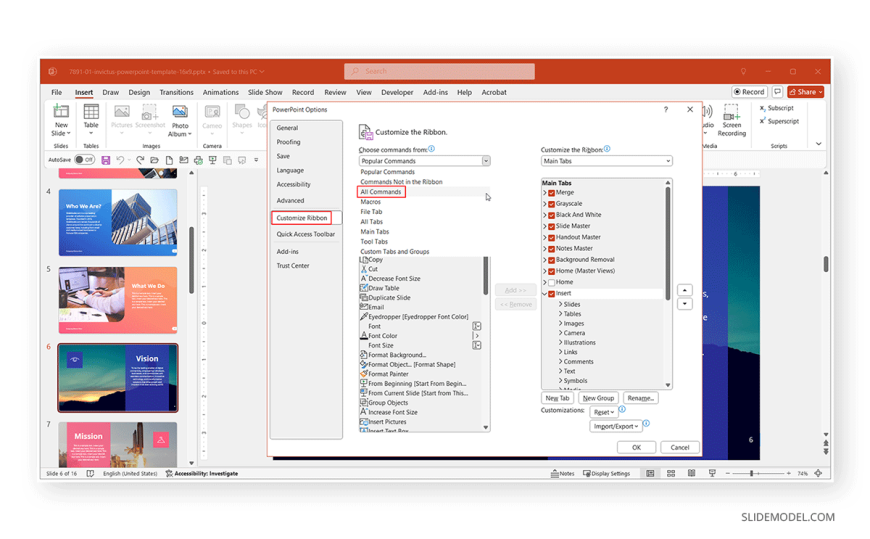Click Move Up arrow in dialog
This screenshot has height=539, width=870.
[685, 290]
